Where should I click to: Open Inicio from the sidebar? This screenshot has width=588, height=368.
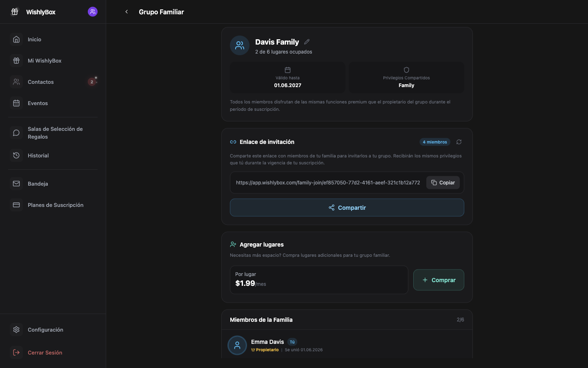coord(53,39)
